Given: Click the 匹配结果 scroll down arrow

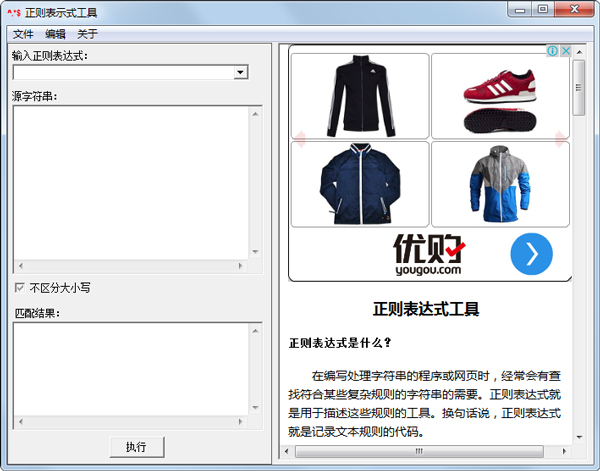Looking at the screenshot, I should (x=255, y=407).
